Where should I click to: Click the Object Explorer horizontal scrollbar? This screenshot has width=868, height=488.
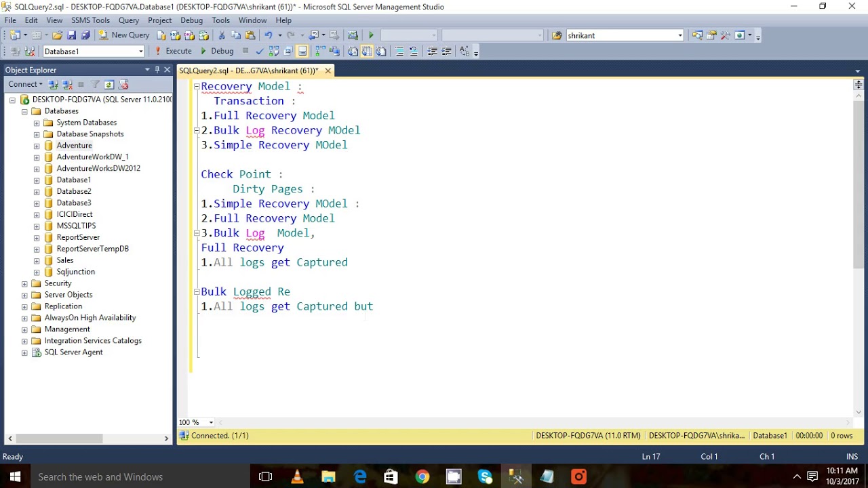pyautogui.click(x=60, y=439)
